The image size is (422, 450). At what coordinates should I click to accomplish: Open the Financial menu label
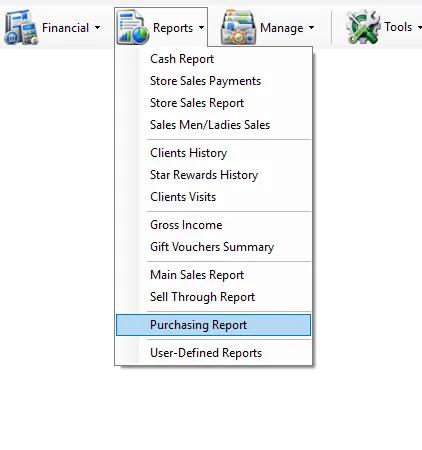[x=65, y=28]
